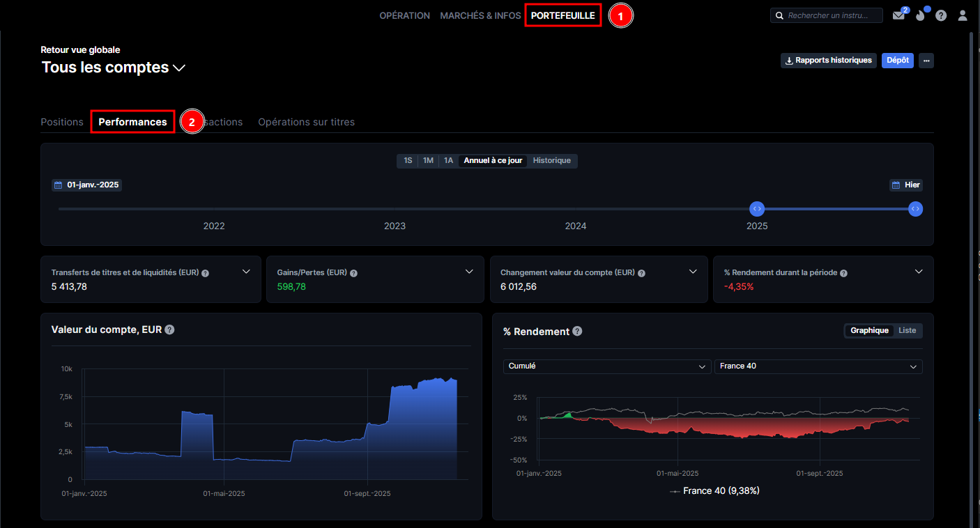Open the help question mark icon
Image resolution: width=980 pixels, height=528 pixels.
point(941,15)
